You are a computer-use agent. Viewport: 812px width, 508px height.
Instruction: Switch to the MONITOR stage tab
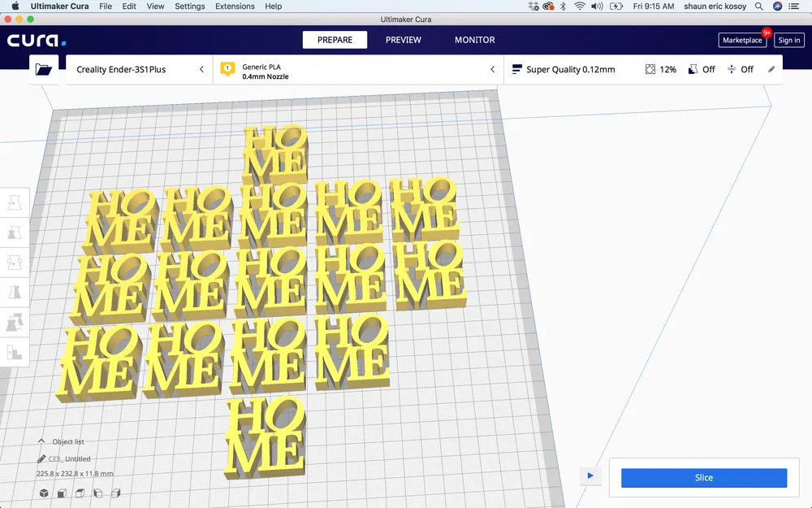[475, 40]
